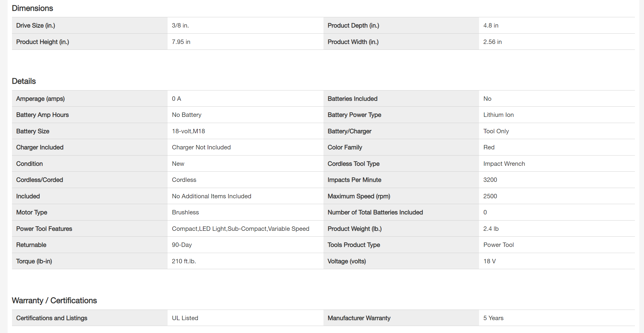Click the Lithium Ion battery type value
The height and width of the screenshot is (333, 644).
(498, 115)
